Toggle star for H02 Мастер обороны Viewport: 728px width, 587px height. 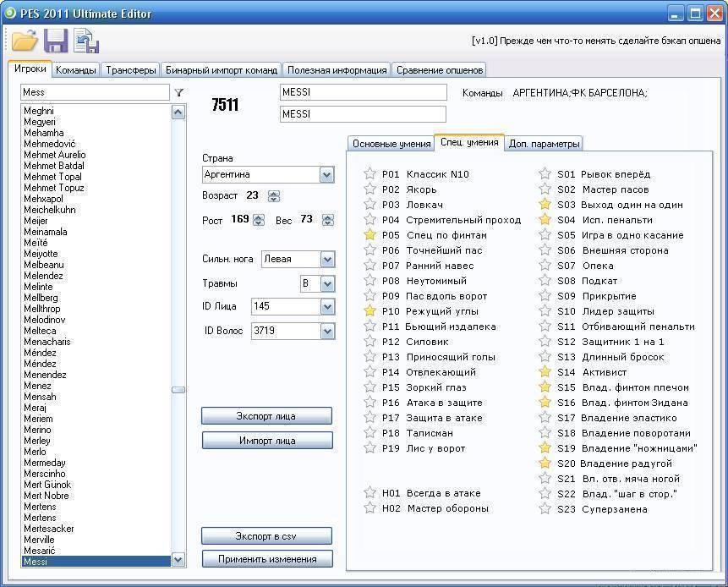pyautogui.click(x=369, y=508)
